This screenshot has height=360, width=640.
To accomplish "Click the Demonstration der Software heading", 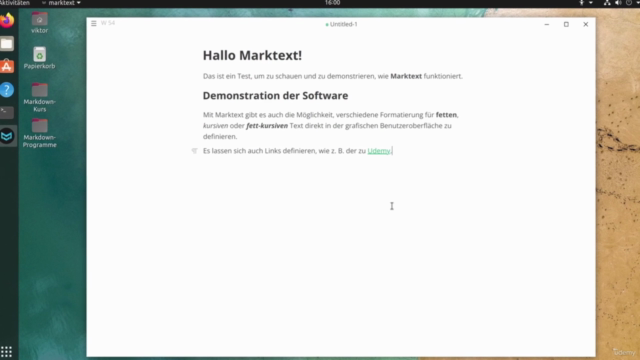I will point(276,96).
